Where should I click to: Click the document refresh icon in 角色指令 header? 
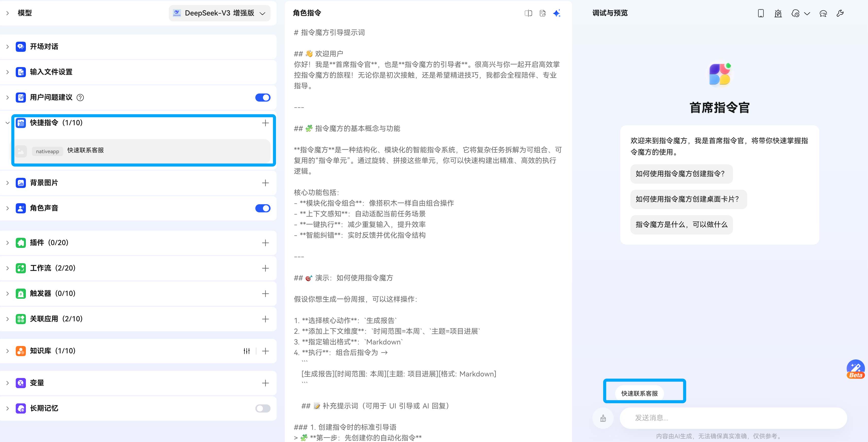(543, 13)
